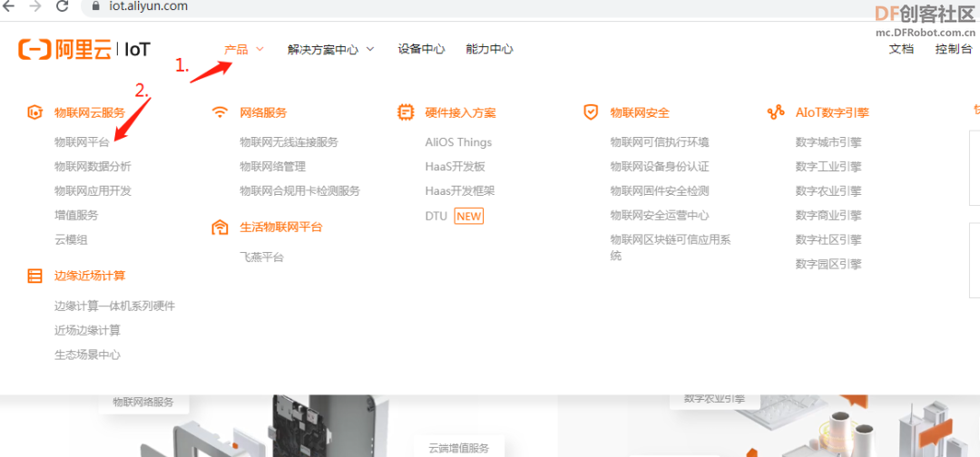980x457 pixels.
Task: Open the 产品 menu
Action: coord(236,49)
